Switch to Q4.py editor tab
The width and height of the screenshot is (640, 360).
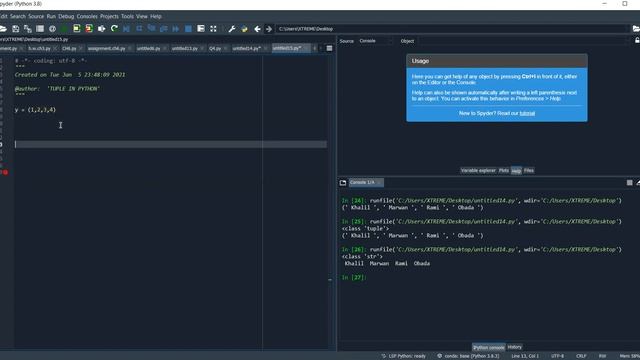click(x=215, y=48)
